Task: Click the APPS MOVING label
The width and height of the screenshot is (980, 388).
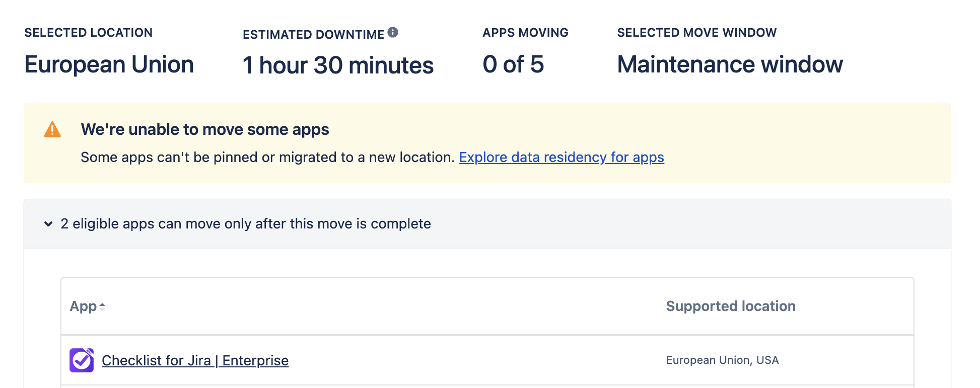Action: click(x=525, y=33)
